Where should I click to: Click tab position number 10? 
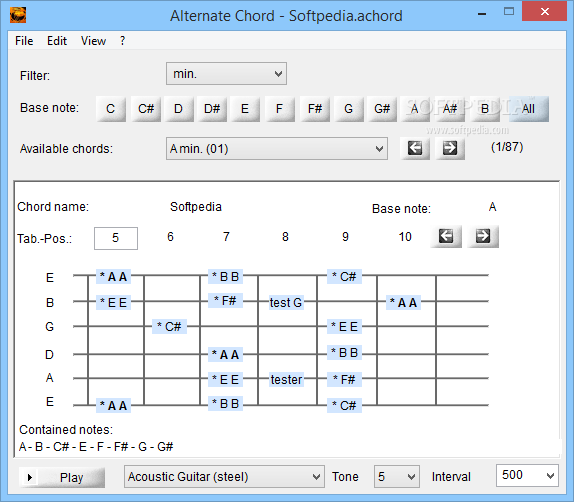[x=405, y=237]
